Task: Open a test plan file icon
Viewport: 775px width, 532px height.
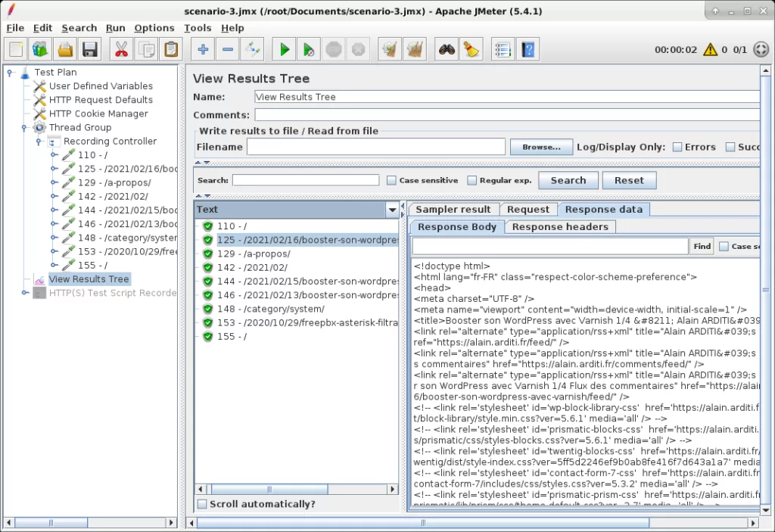Action: [x=65, y=49]
